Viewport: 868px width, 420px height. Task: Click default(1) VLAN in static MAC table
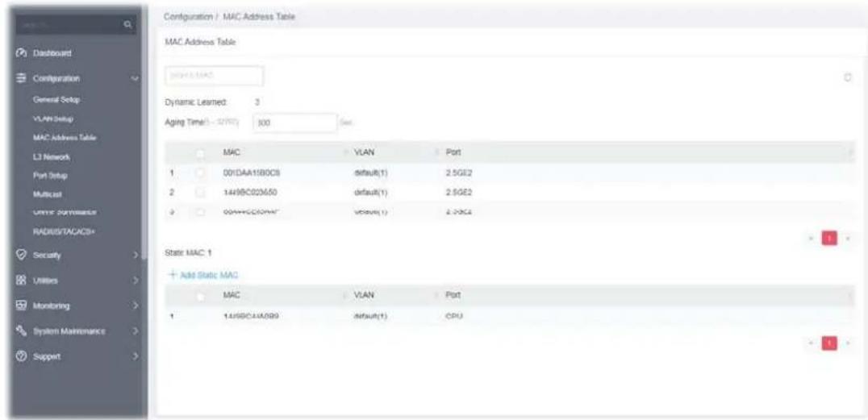[370, 318]
